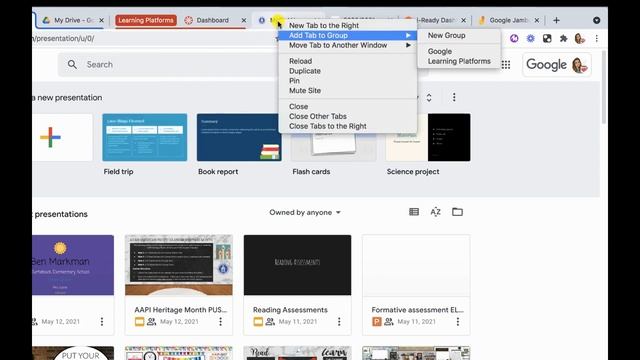
Task: Click the address bar URL text
Action: pyautogui.click(x=63, y=38)
